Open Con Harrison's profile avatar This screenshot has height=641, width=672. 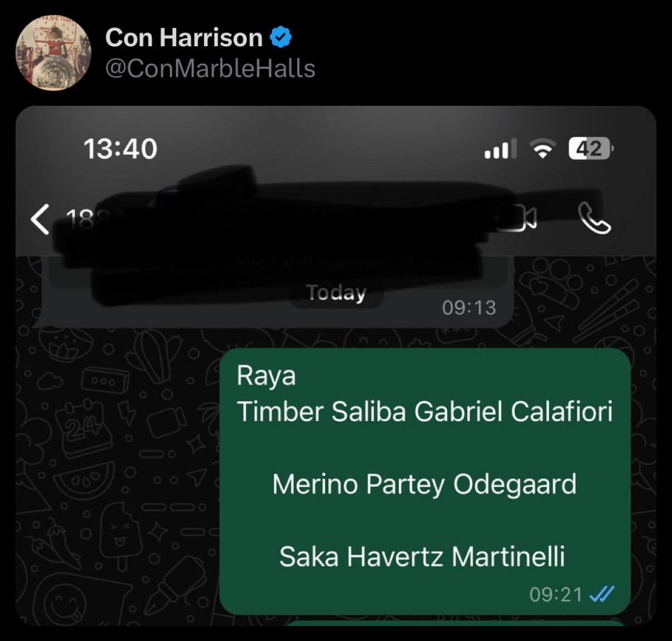[53, 53]
